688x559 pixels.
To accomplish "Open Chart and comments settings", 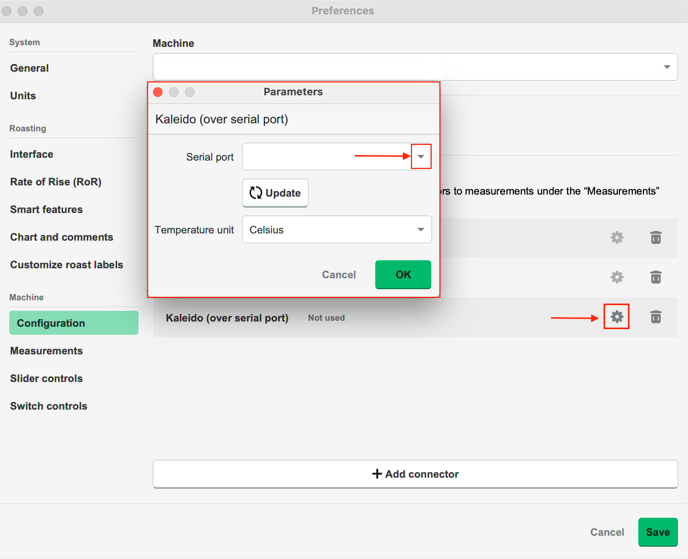I will click(61, 237).
